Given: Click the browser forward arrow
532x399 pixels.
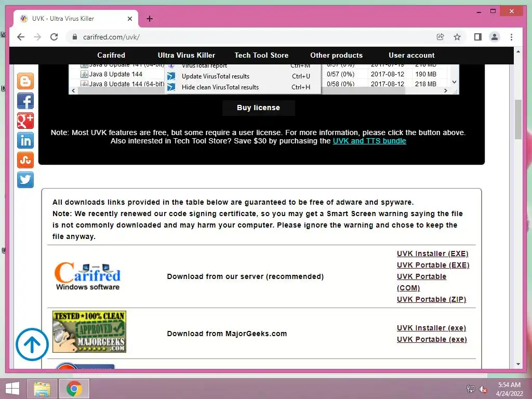Looking at the screenshot, I should pos(37,37).
